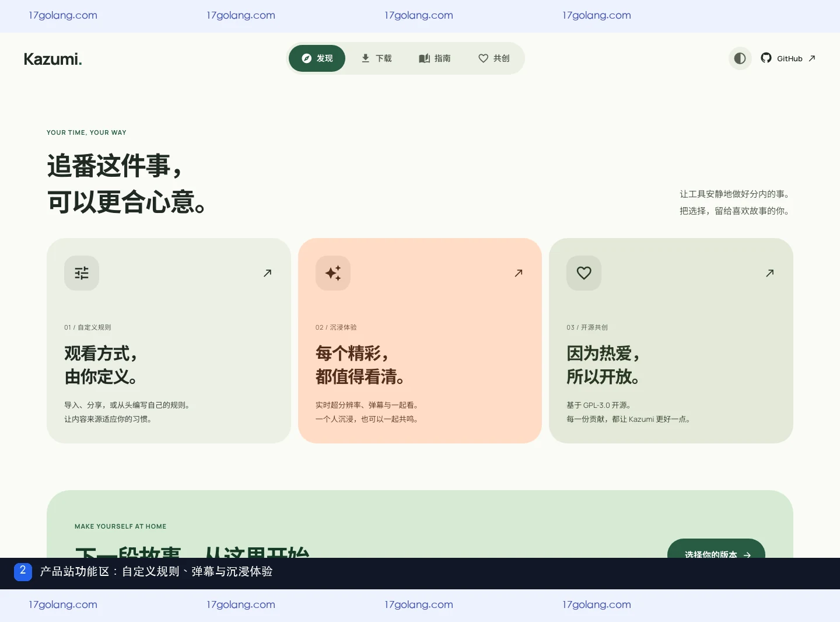The height and width of the screenshot is (622, 840).
Task: Open the 共创 co-create tab
Action: [x=494, y=58]
